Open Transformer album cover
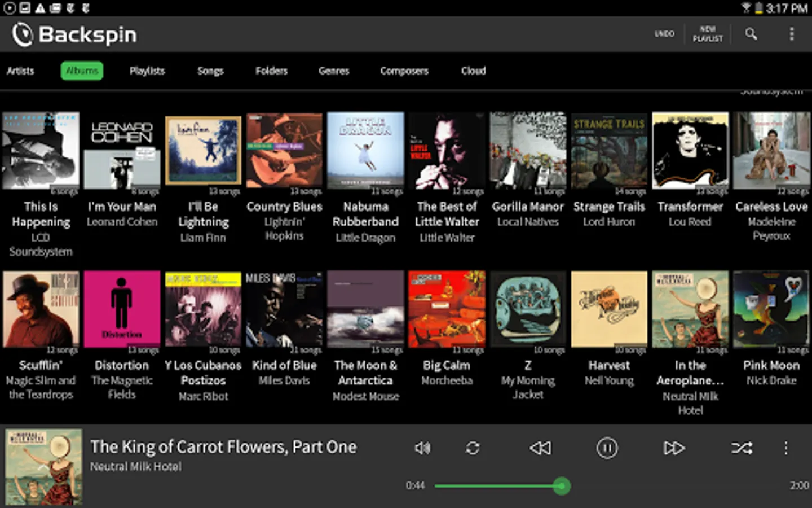Viewport: 812px width, 508px height. click(x=690, y=150)
